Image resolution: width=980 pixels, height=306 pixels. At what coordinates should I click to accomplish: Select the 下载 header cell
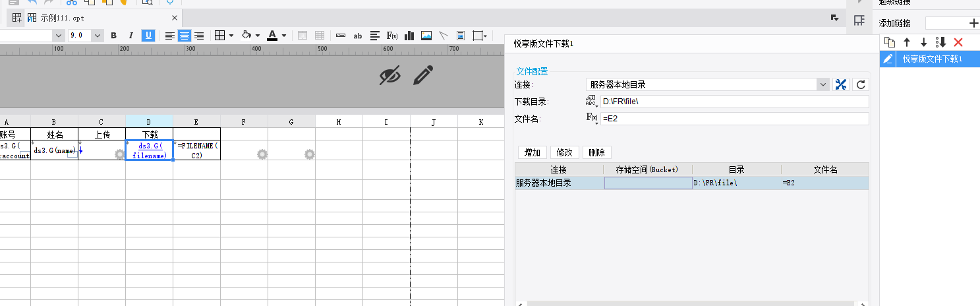pos(149,134)
